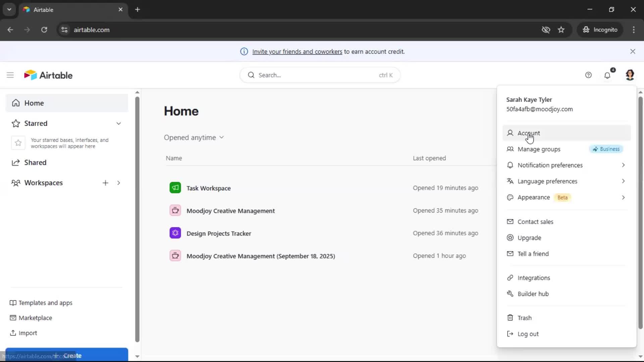Viewport: 644px width, 362px height.
Task: Open a new browser tab
Action: point(138,9)
